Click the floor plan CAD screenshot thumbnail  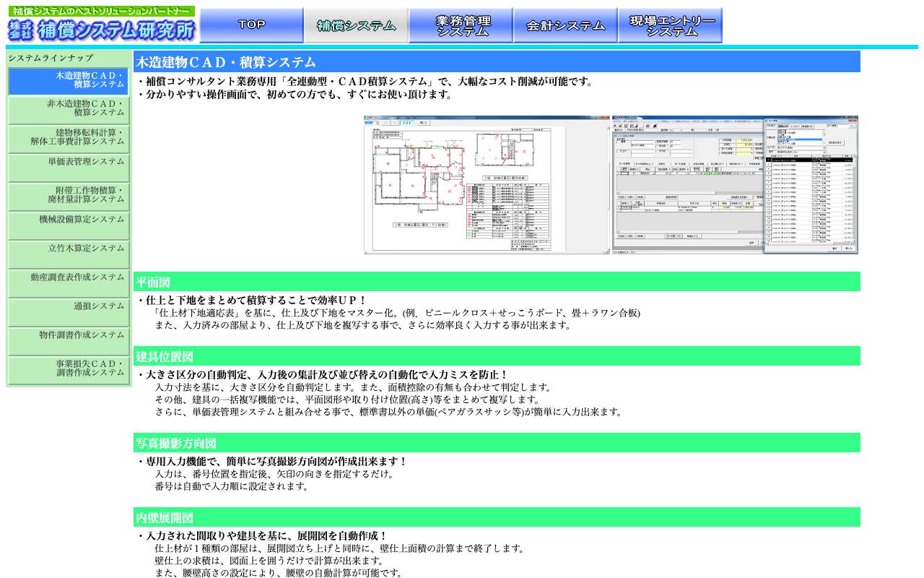point(487,185)
